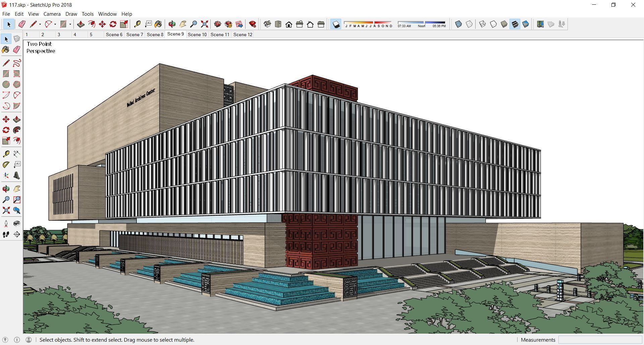This screenshot has height=345, width=644.
Task: Expand Line tool dropdown arrow
Action: 40,24
